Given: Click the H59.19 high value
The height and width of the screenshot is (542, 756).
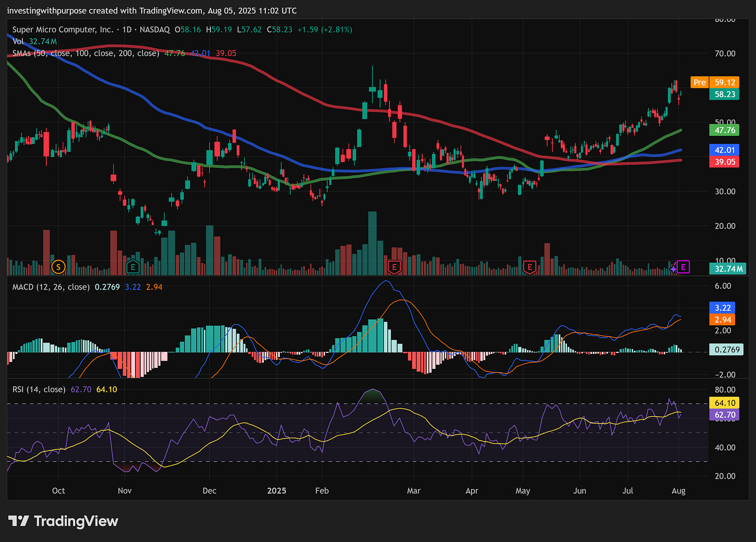Looking at the screenshot, I should pyautogui.click(x=219, y=30).
